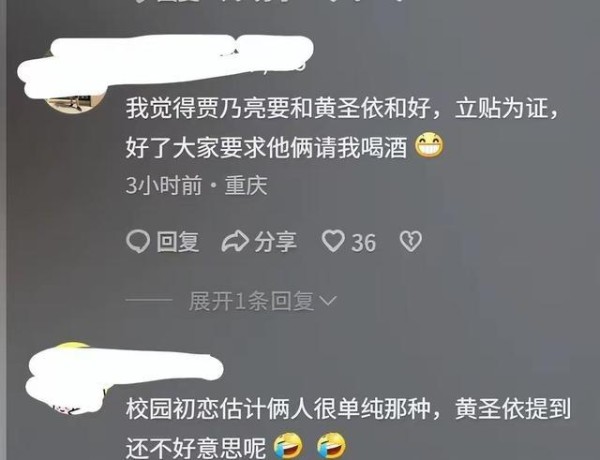Select the 校园初恋 comment text
This screenshot has width=600, height=460.
pos(348,428)
